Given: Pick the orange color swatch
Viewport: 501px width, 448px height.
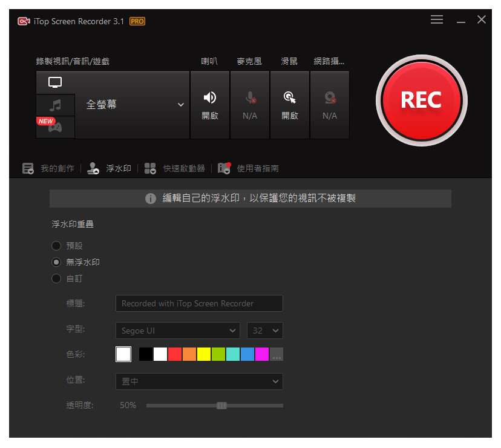Looking at the screenshot, I should tap(189, 354).
